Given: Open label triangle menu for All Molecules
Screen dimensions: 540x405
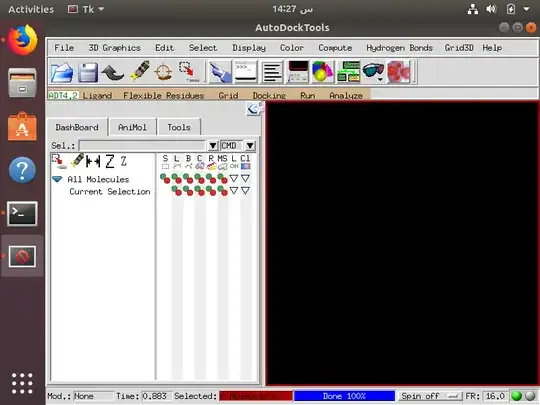Looking at the screenshot, I should pyautogui.click(x=234, y=178).
